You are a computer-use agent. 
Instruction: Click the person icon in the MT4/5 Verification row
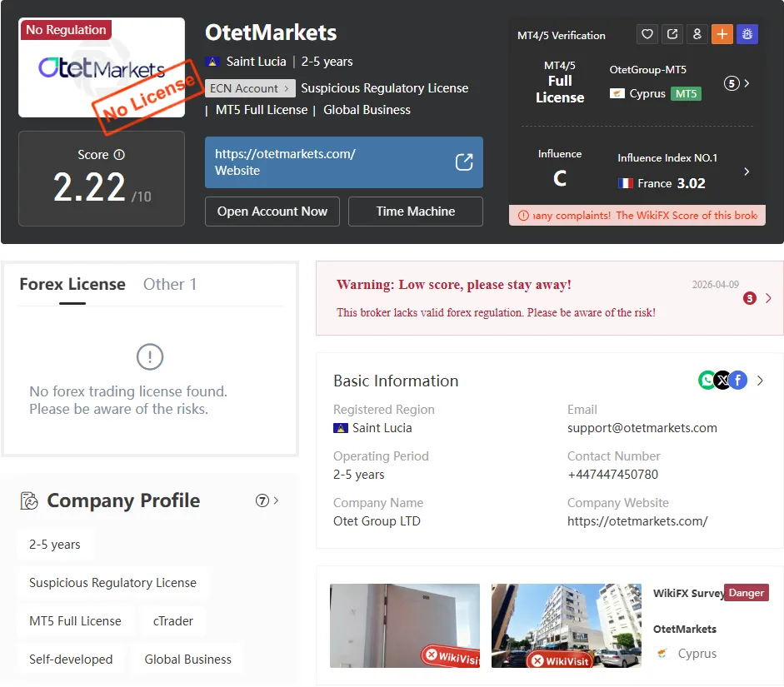[697, 34]
